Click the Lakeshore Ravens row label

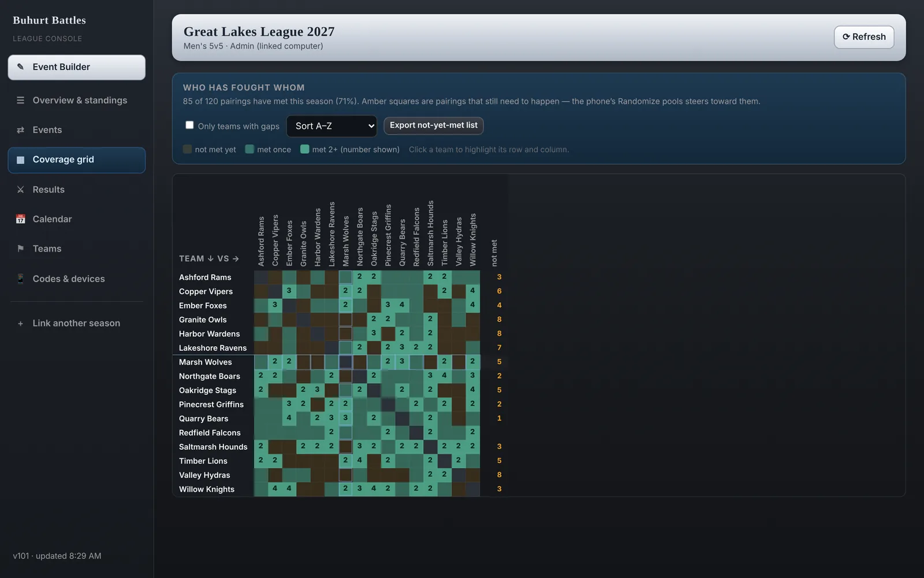tap(213, 348)
